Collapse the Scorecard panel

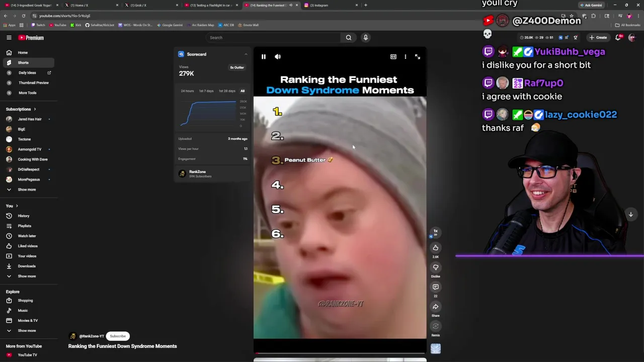point(246,54)
